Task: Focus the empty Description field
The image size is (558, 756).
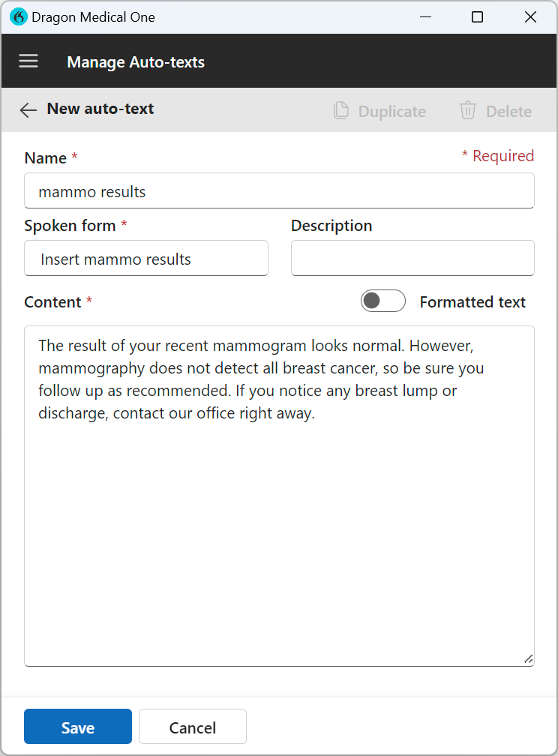Action: tap(412, 258)
